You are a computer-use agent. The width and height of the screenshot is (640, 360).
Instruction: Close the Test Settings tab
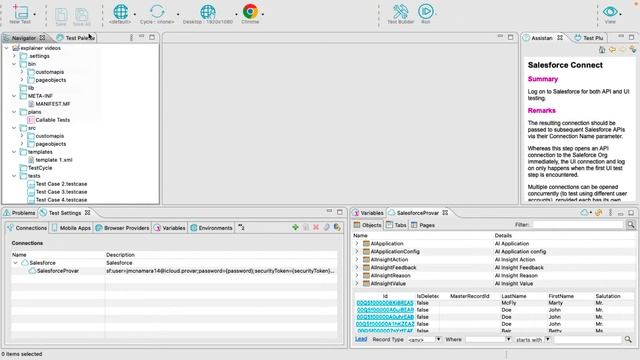(x=87, y=213)
